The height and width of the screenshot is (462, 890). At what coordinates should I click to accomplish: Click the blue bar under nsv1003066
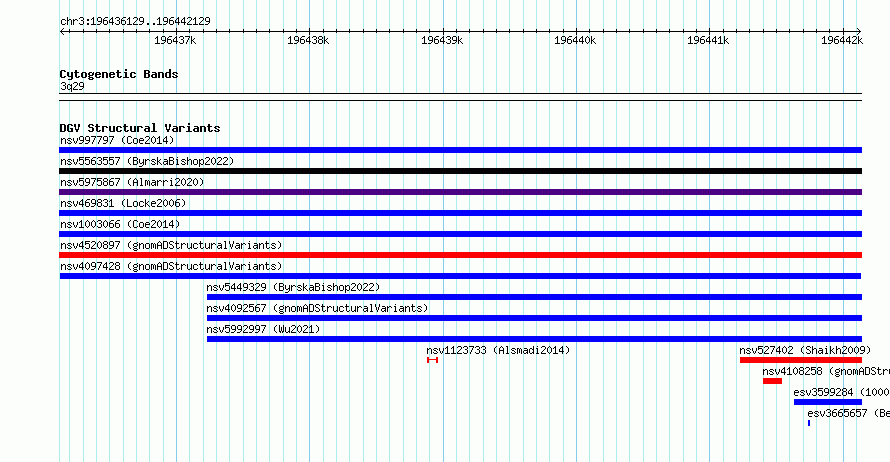click(460, 234)
